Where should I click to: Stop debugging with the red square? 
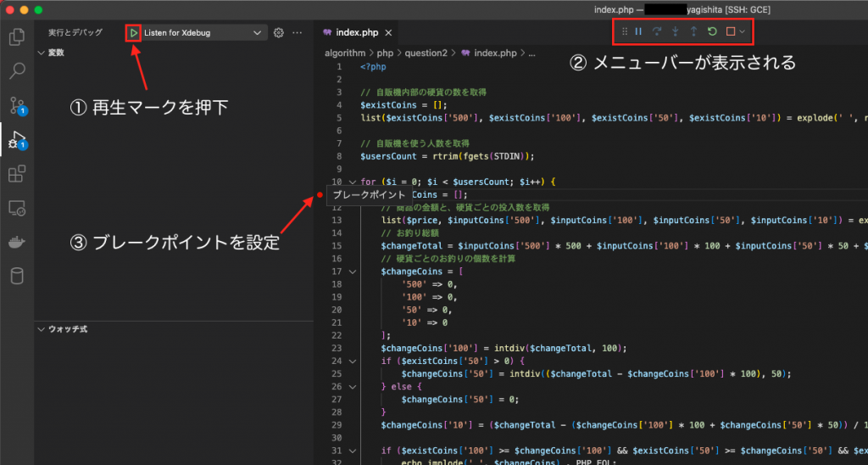click(729, 32)
